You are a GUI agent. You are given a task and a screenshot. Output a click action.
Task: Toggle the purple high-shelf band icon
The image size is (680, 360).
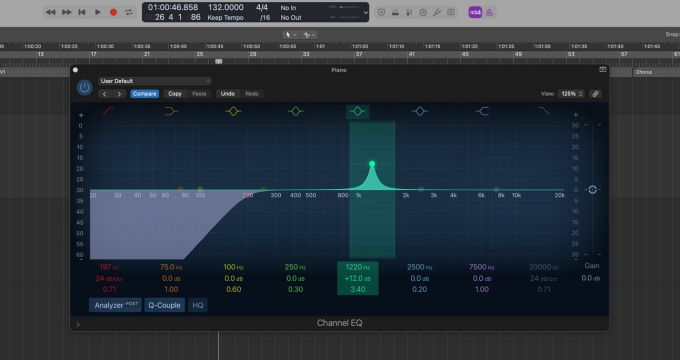click(x=482, y=111)
